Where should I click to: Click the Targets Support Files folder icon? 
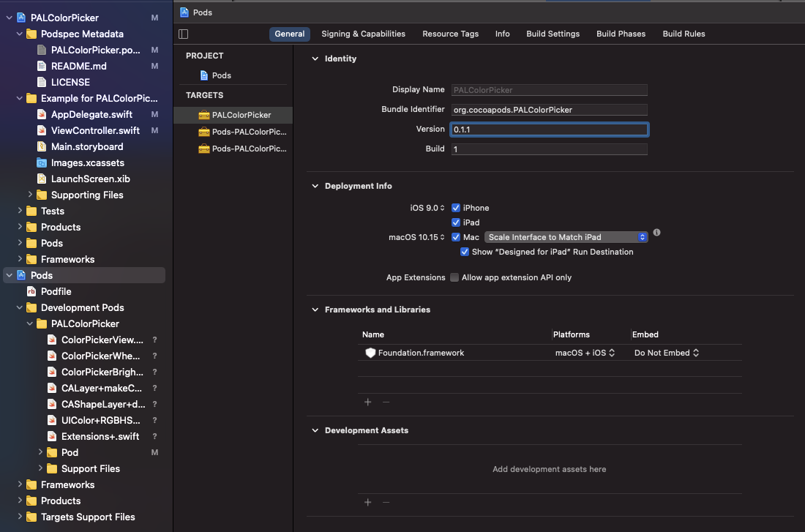pos(31,517)
